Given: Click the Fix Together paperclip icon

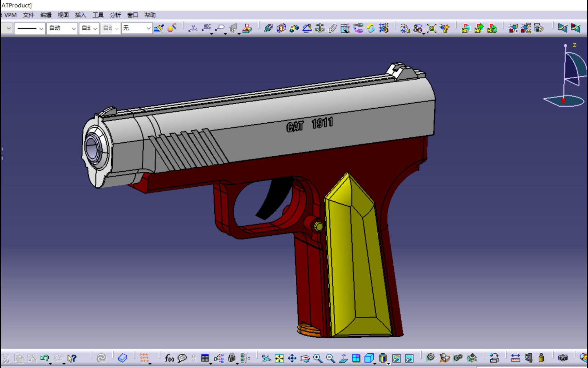Looking at the screenshot, I should (332, 28).
